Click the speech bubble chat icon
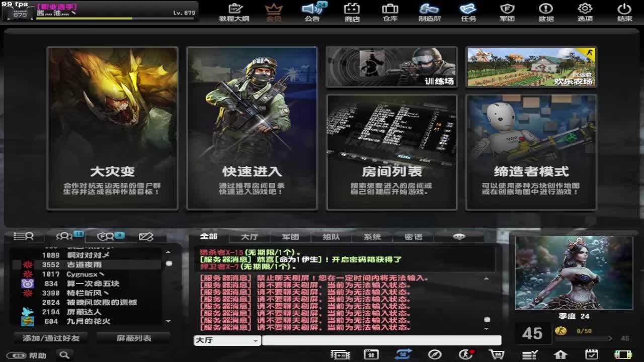644x362 pixels. pos(459,236)
